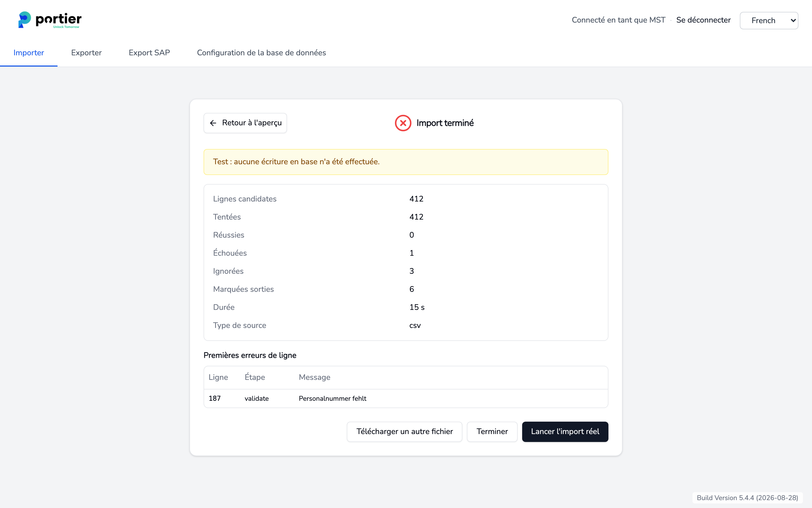Click the Ignorées label
812x508 pixels.
pos(228,271)
